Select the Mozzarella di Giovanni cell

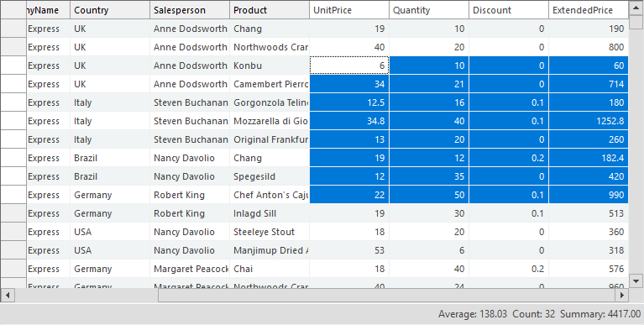[269, 121]
